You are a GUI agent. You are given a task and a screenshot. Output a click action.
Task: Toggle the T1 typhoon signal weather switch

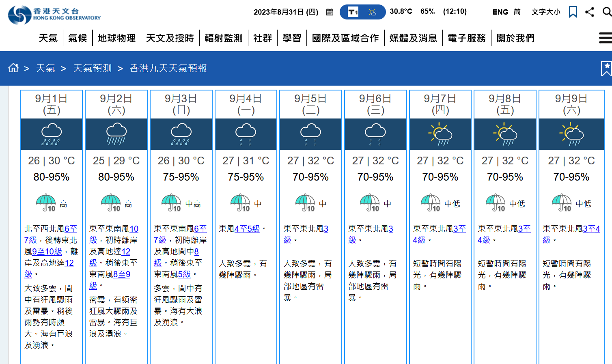pyautogui.click(x=362, y=12)
